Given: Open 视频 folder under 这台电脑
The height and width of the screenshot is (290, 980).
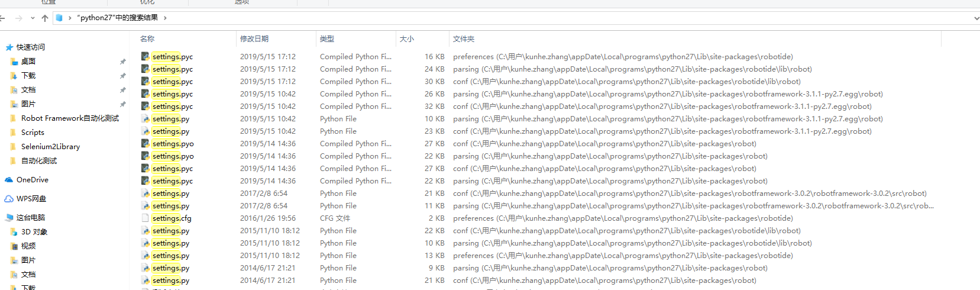Looking at the screenshot, I should tap(28, 246).
